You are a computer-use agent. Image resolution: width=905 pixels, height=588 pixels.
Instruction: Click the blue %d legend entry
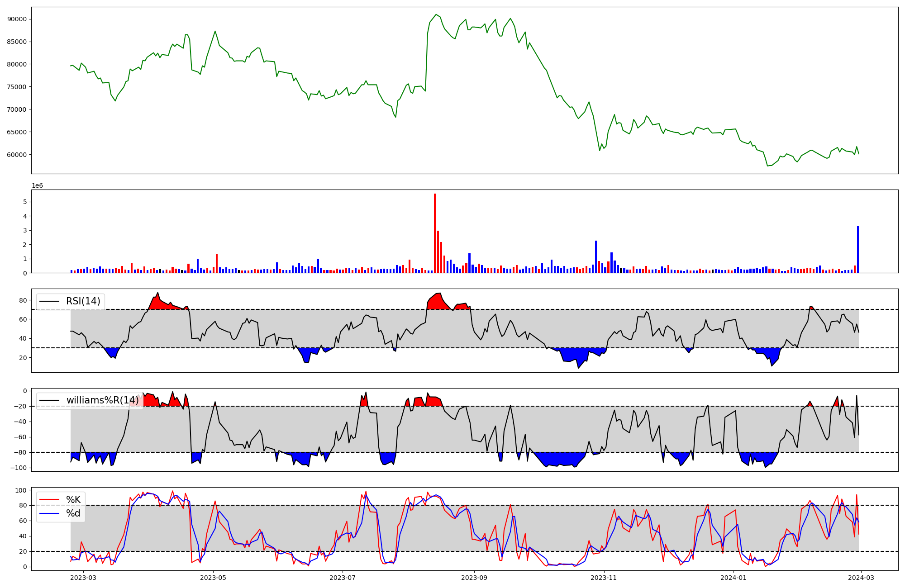[73, 513]
